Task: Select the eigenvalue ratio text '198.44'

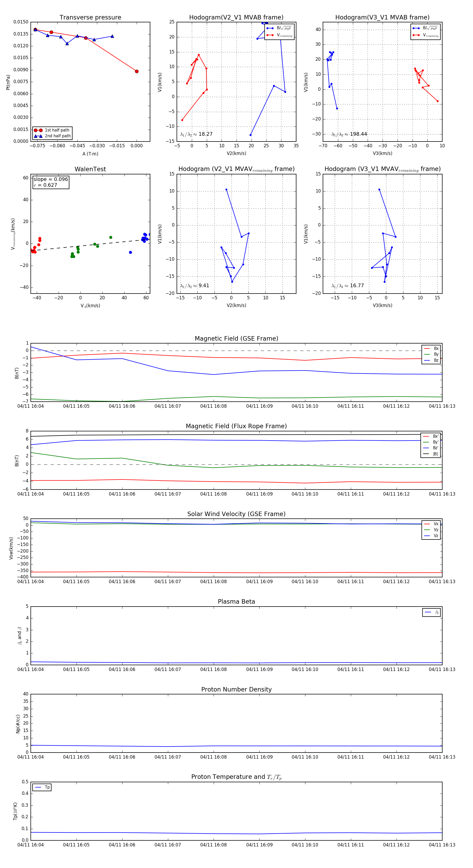Action: click(x=358, y=134)
